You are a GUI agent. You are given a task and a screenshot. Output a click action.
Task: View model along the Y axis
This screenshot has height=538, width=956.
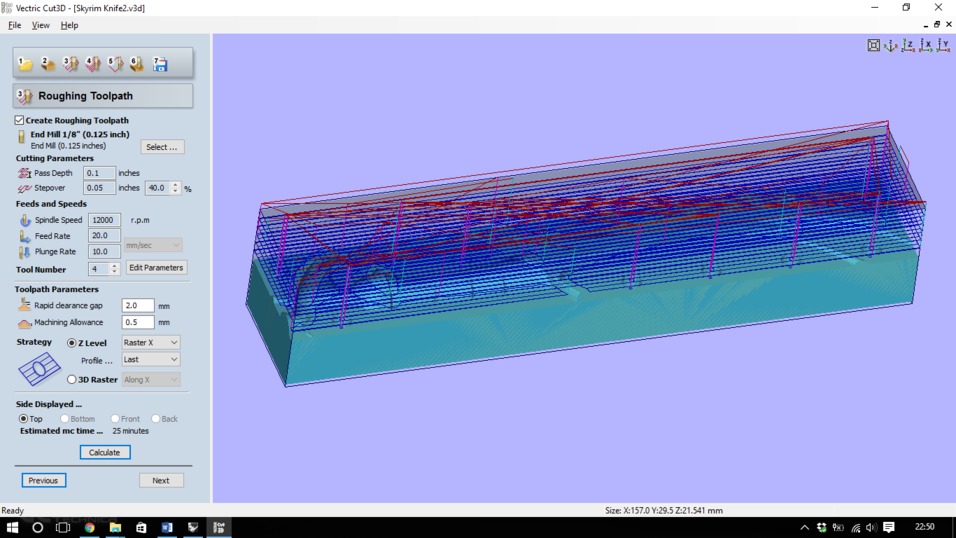943,45
